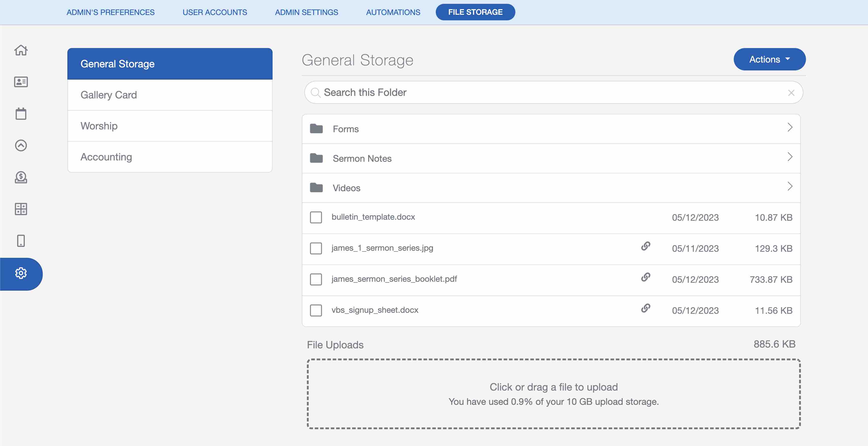The image size is (868, 446).
Task: Click the search magnifier icon
Action: point(315,92)
